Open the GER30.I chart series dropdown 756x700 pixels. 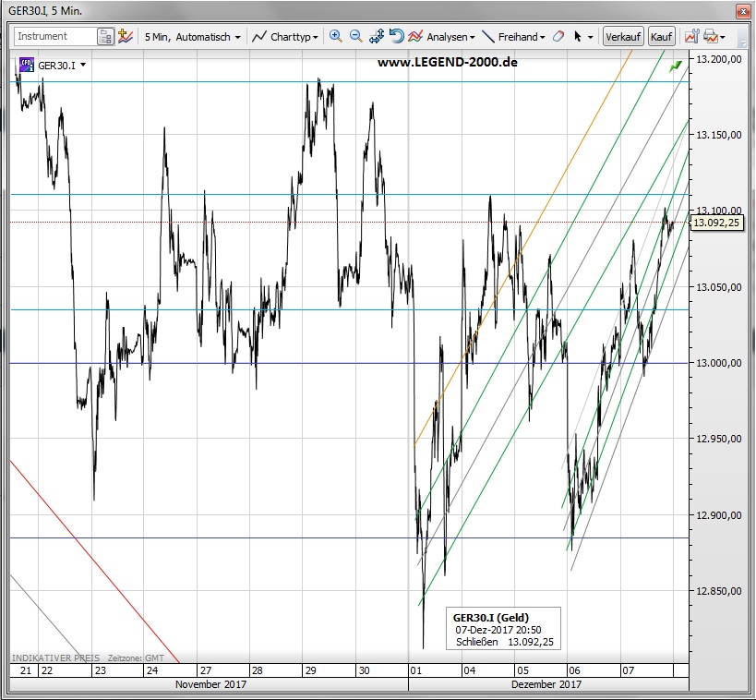point(83,65)
